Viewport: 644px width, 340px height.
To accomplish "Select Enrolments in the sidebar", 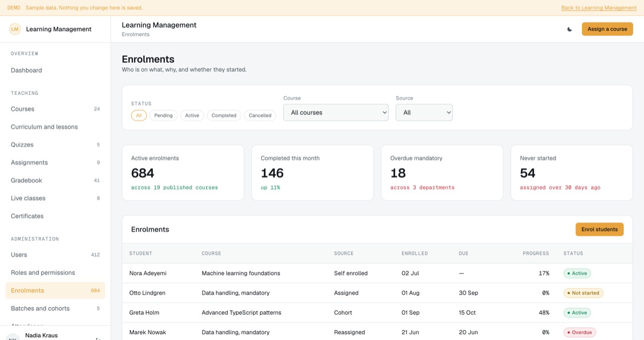I will (55, 291).
